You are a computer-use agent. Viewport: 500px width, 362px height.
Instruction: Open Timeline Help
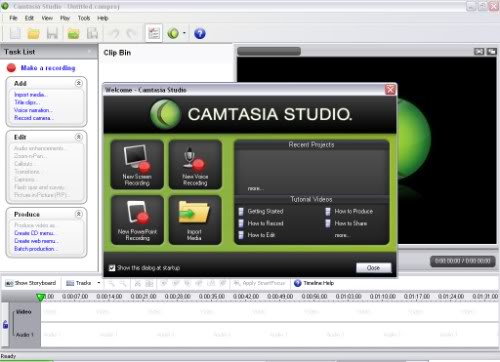tap(314, 283)
